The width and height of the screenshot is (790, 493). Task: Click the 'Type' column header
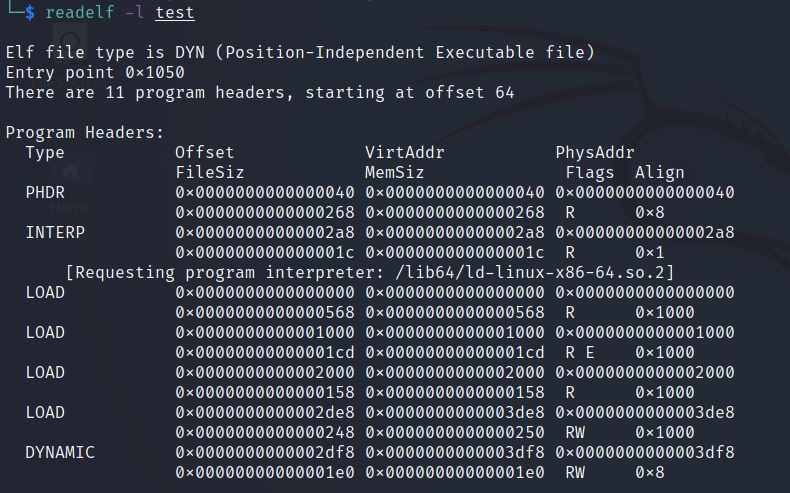point(45,152)
